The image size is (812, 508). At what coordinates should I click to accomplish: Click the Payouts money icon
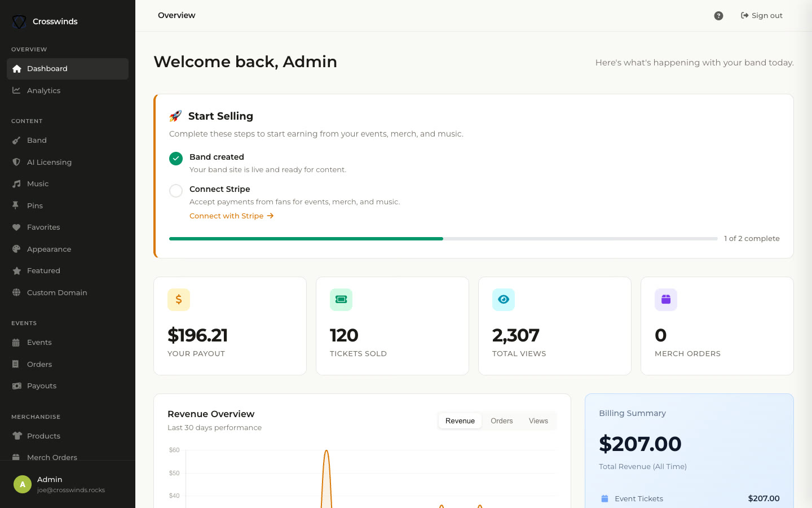pyautogui.click(x=16, y=386)
